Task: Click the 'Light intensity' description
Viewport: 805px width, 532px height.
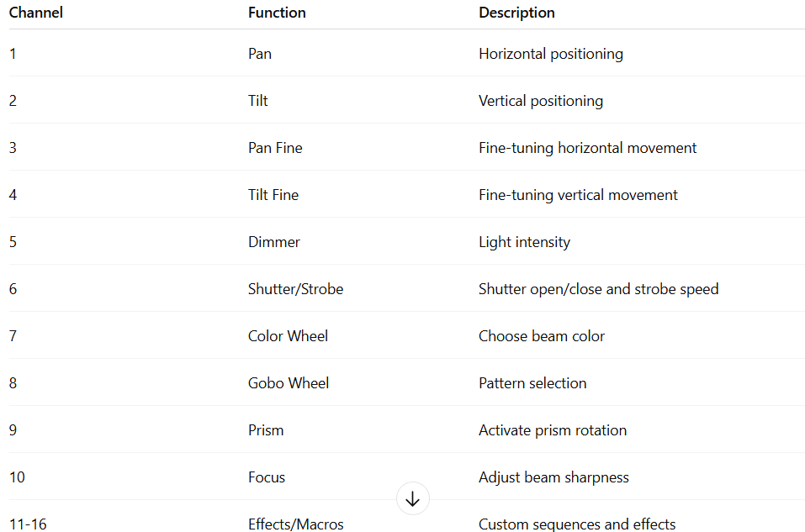Action: [x=524, y=242]
